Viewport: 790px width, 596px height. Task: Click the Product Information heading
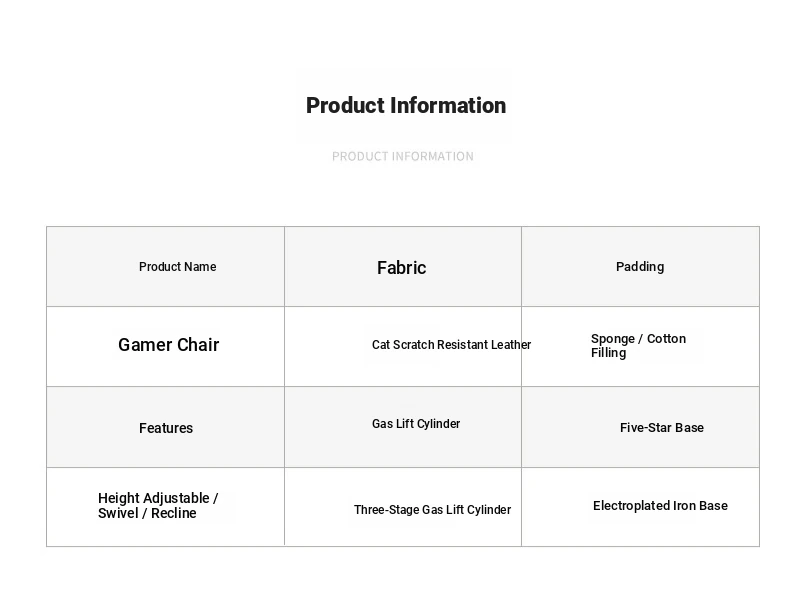[406, 106]
